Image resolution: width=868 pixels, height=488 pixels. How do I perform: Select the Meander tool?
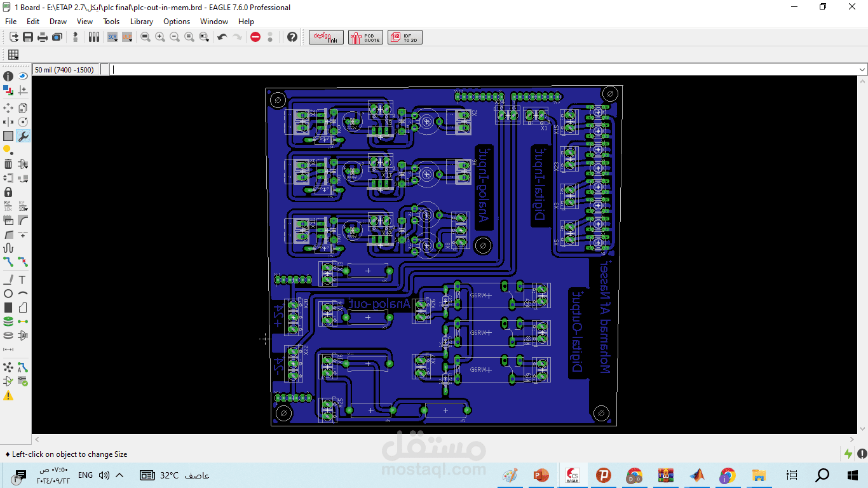[8, 248]
